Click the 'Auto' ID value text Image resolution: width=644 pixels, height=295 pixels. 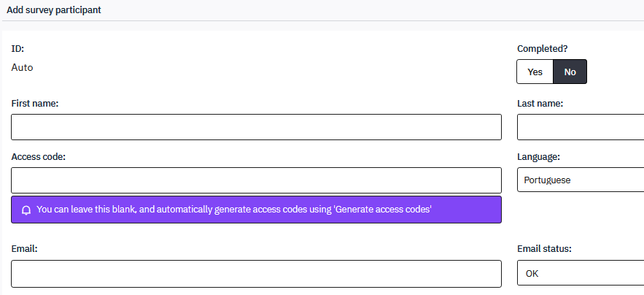(22, 67)
